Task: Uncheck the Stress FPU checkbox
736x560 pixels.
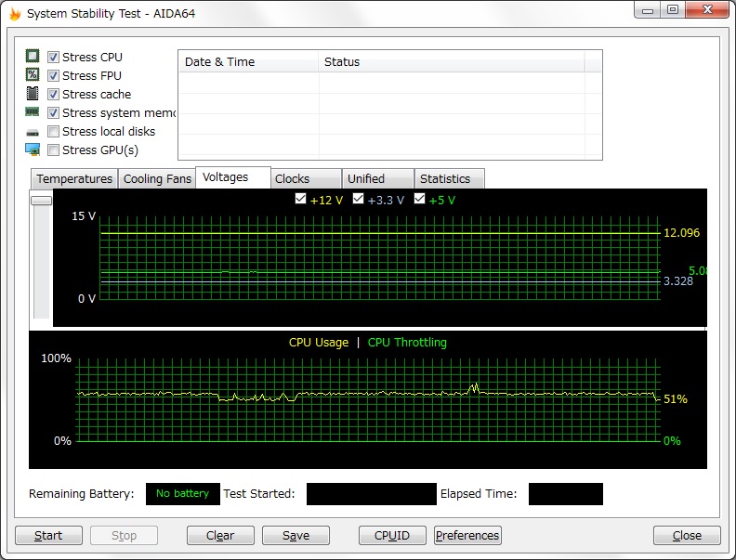Action: [x=54, y=75]
